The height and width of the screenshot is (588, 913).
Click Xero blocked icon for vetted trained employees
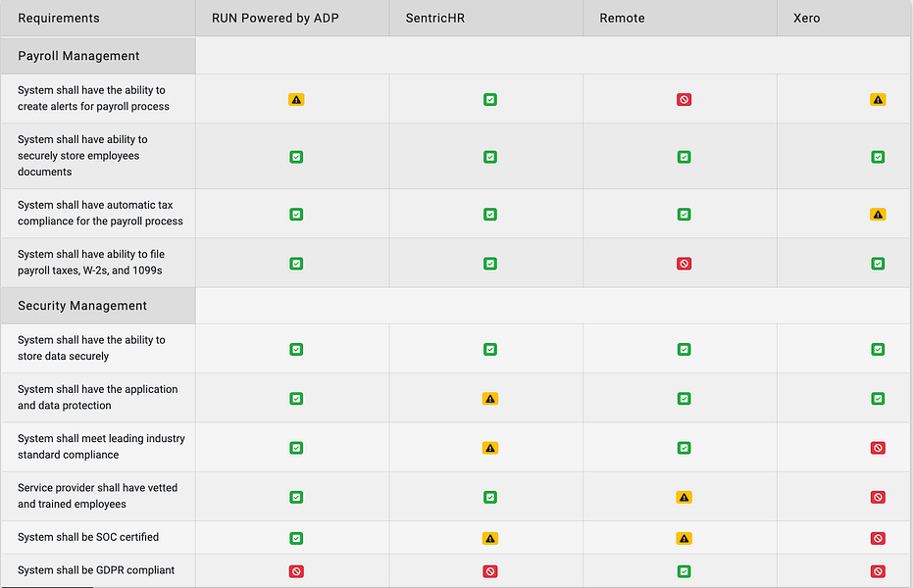pos(878,498)
